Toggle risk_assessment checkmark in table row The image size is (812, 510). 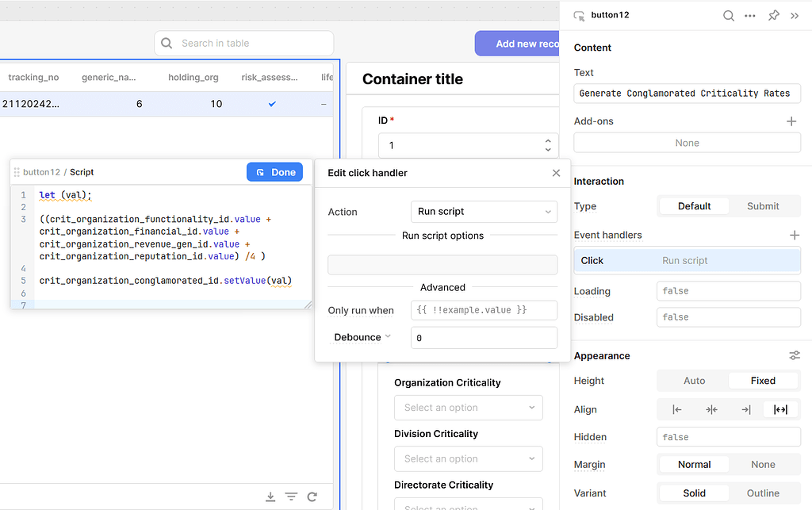click(x=272, y=104)
